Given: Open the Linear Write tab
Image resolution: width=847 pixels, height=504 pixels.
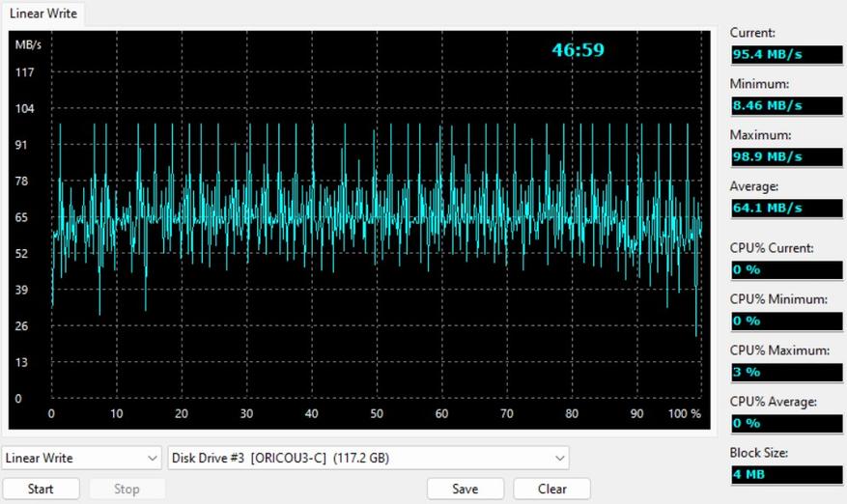Looking at the screenshot, I should (43, 14).
